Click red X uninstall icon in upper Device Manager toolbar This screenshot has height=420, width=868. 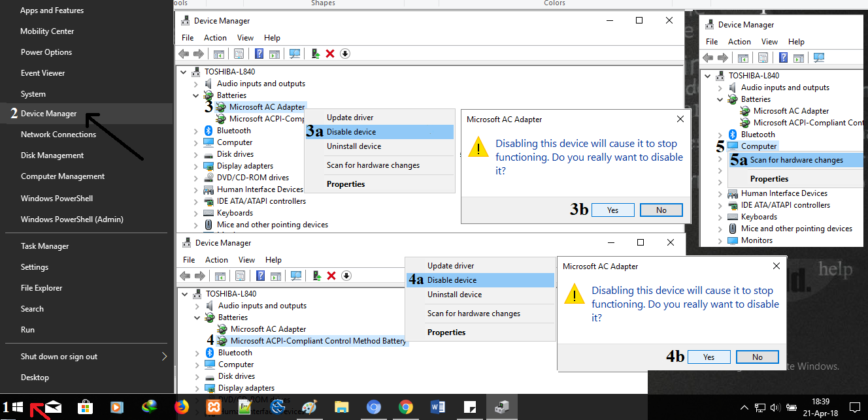330,54
